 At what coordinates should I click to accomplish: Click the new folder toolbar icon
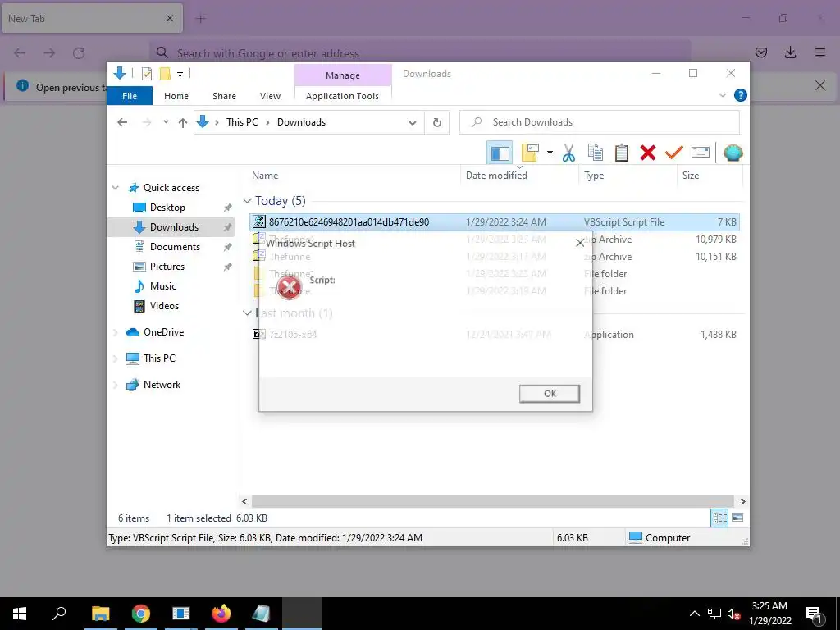pos(530,153)
